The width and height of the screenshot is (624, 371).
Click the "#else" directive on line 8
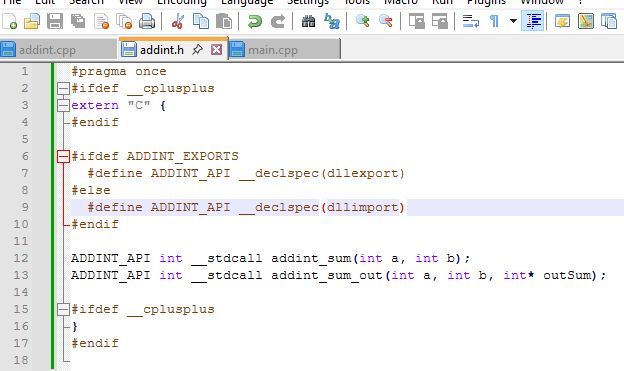91,190
